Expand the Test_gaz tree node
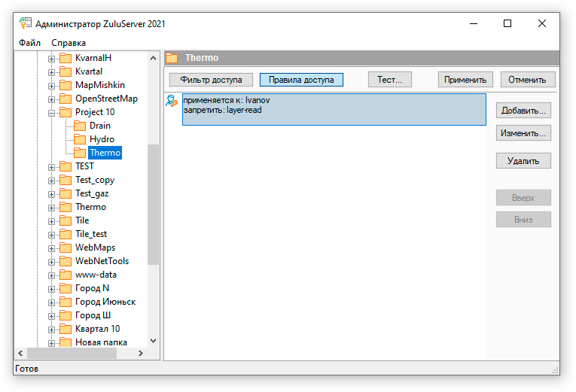 [52, 193]
